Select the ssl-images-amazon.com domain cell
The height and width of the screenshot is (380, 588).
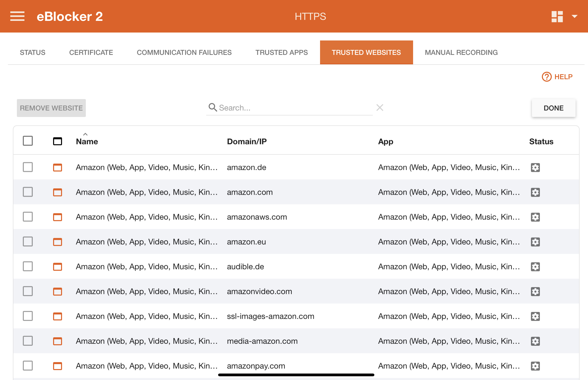click(271, 316)
